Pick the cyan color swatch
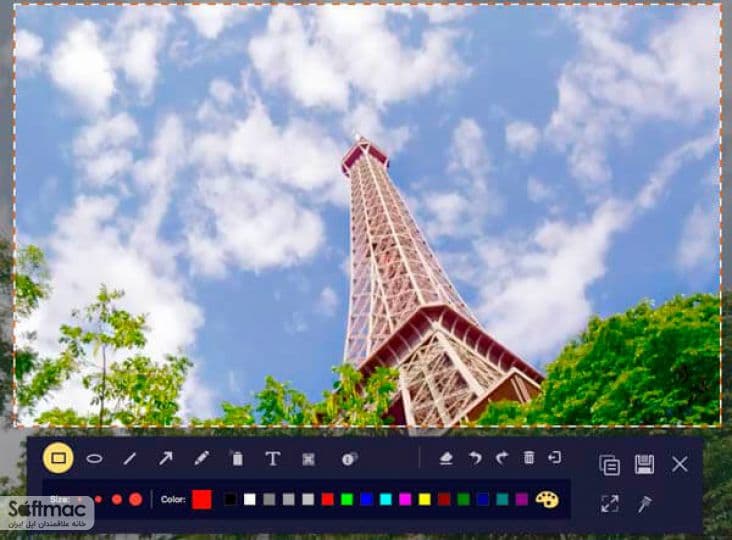 point(386,500)
